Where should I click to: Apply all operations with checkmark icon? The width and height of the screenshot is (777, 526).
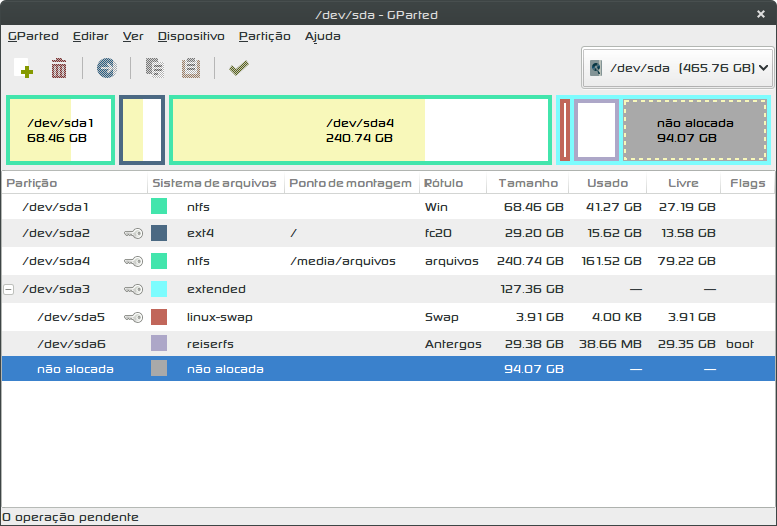239,68
